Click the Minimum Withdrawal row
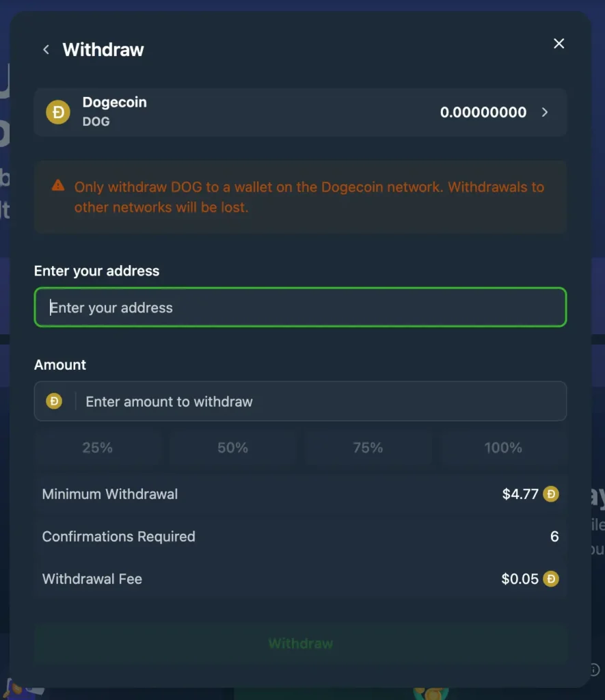The width and height of the screenshot is (605, 700). [301, 494]
